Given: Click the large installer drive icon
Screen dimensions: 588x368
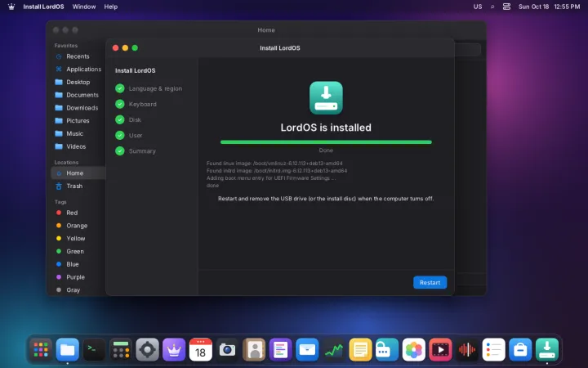Looking at the screenshot, I should pyautogui.click(x=326, y=97).
